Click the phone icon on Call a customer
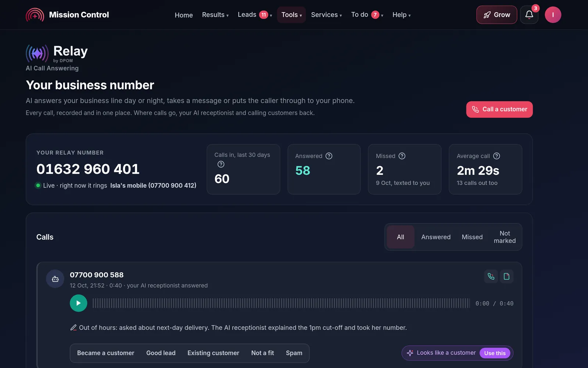Viewport: 588px width, 368px height. pyautogui.click(x=475, y=109)
